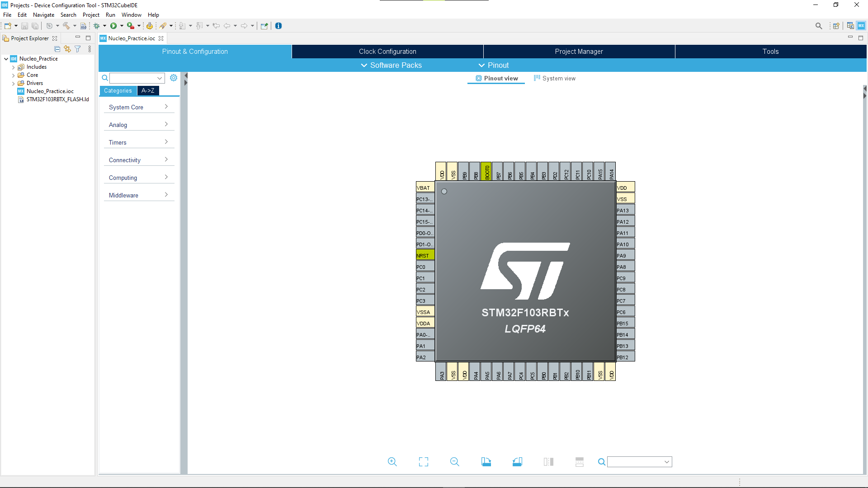The width and height of the screenshot is (868, 488).
Task: Expand the Drivers folder in project tree
Action: (14, 83)
